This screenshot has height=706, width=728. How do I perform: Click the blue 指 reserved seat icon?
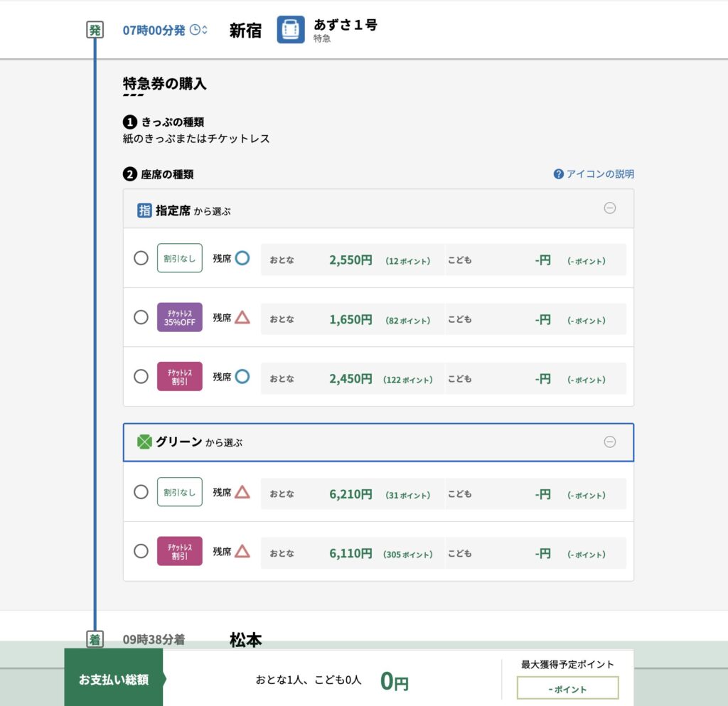coord(144,210)
